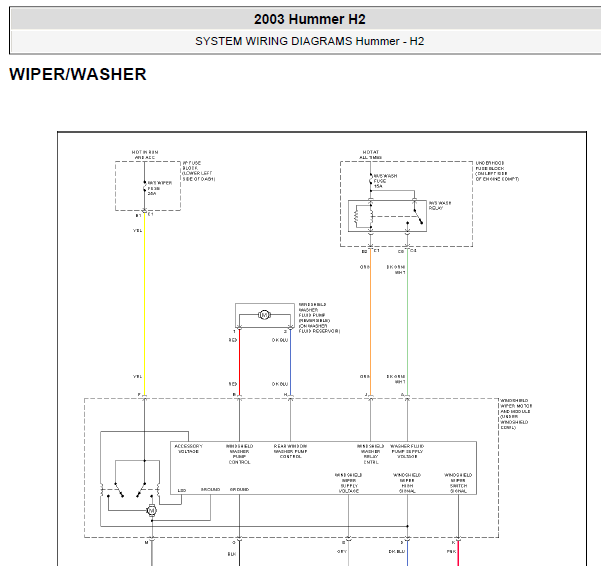Select the "2003 Hummer H2" title
This screenshot has width=601, height=566.
[x=310, y=19]
